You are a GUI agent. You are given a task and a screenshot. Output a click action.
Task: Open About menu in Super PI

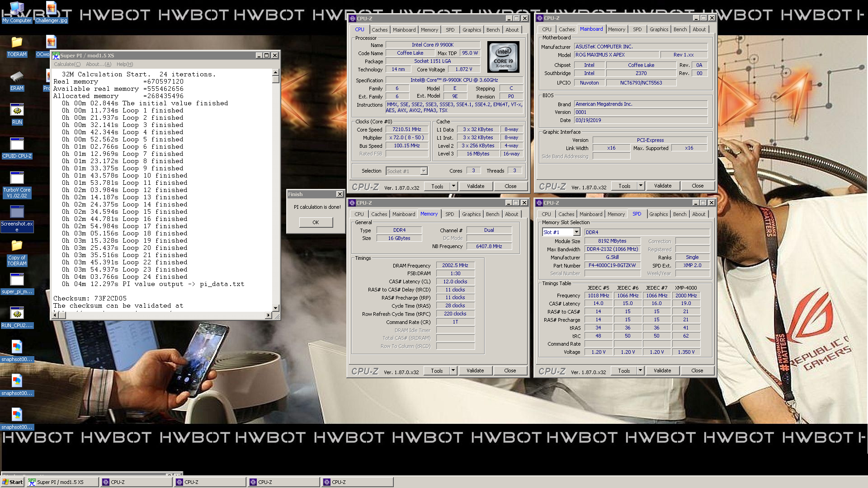pos(98,64)
